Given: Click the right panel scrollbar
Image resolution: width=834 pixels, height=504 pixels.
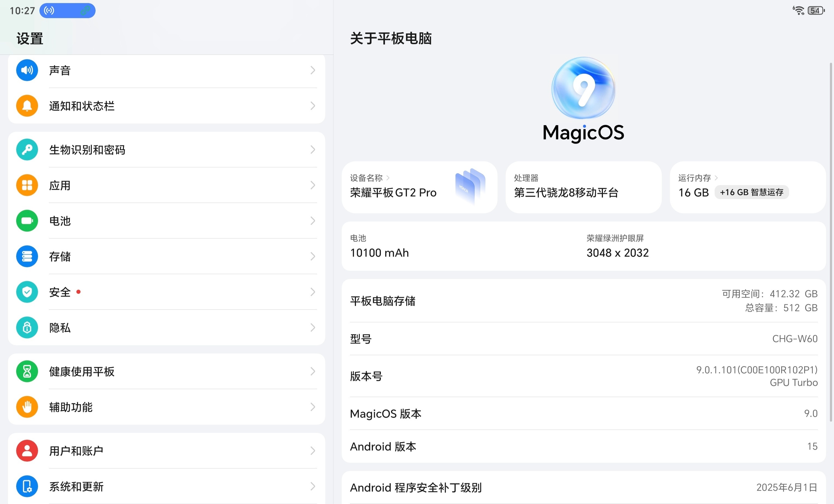Looking at the screenshot, I should [x=831, y=242].
